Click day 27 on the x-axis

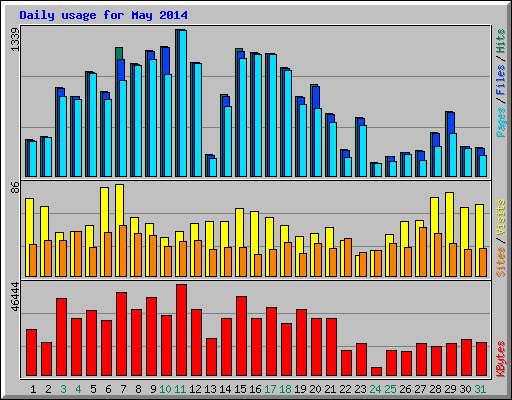click(x=420, y=389)
